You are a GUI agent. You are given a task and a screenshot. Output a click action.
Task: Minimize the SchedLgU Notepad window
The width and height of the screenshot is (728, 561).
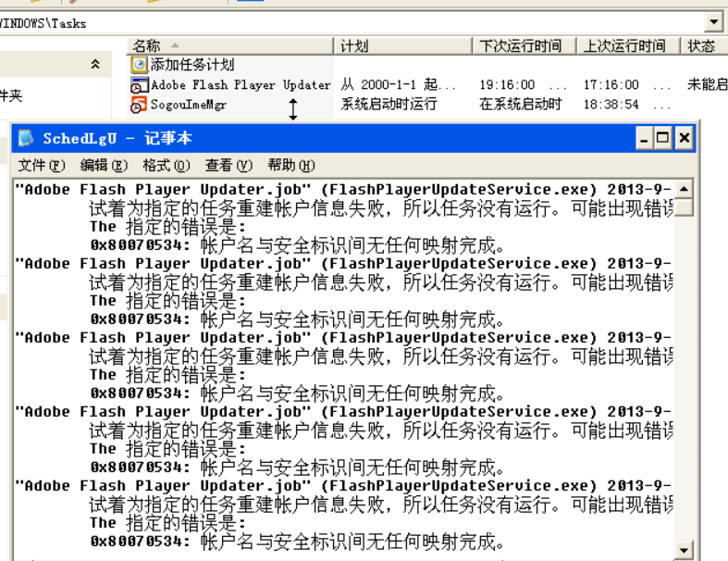point(644,138)
